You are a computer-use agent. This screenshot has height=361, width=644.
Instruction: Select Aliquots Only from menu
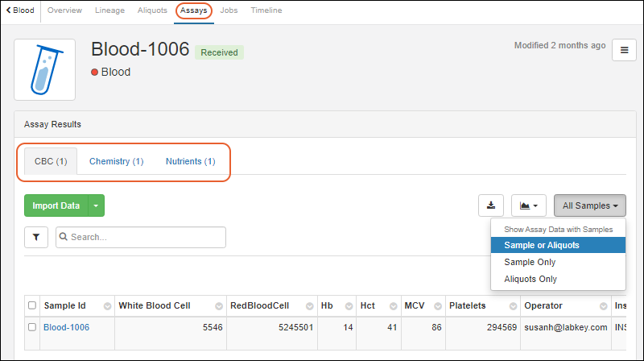[x=530, y=279]
